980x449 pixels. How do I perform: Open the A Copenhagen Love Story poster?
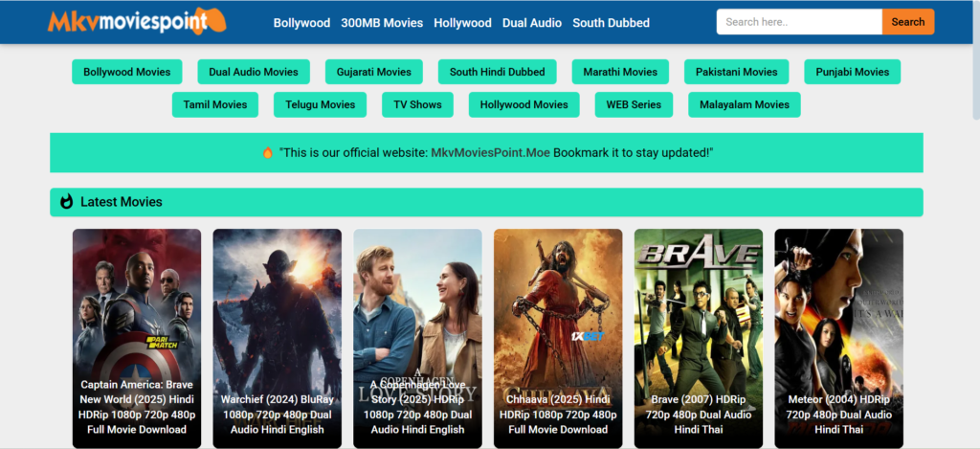(x=417, y=338)
